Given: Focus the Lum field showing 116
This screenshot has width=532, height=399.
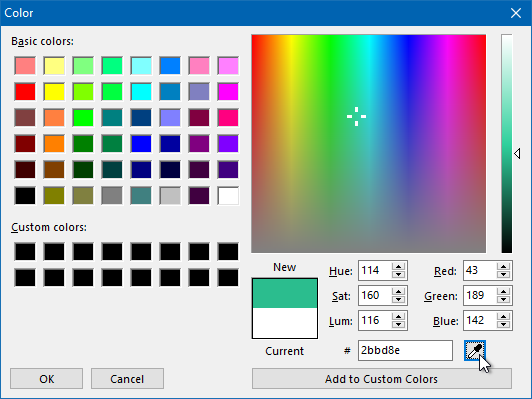Looking at the screenshot, I should coord(375,321).
